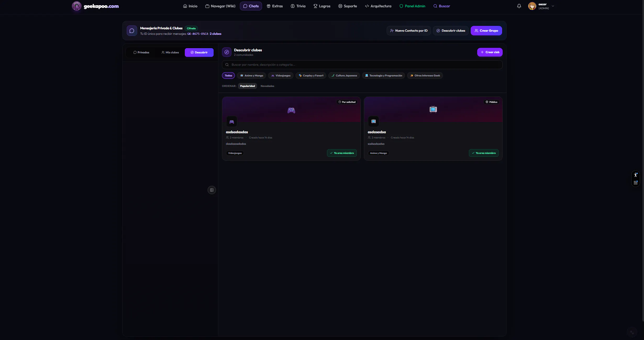Select the Todas category filter
The width and height of the screenshot is (644, 340).
click(228, 76)
